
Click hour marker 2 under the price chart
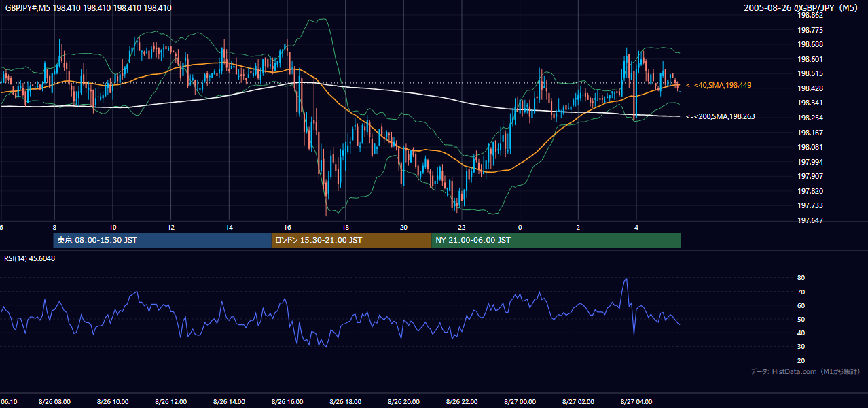pos(579,227)
